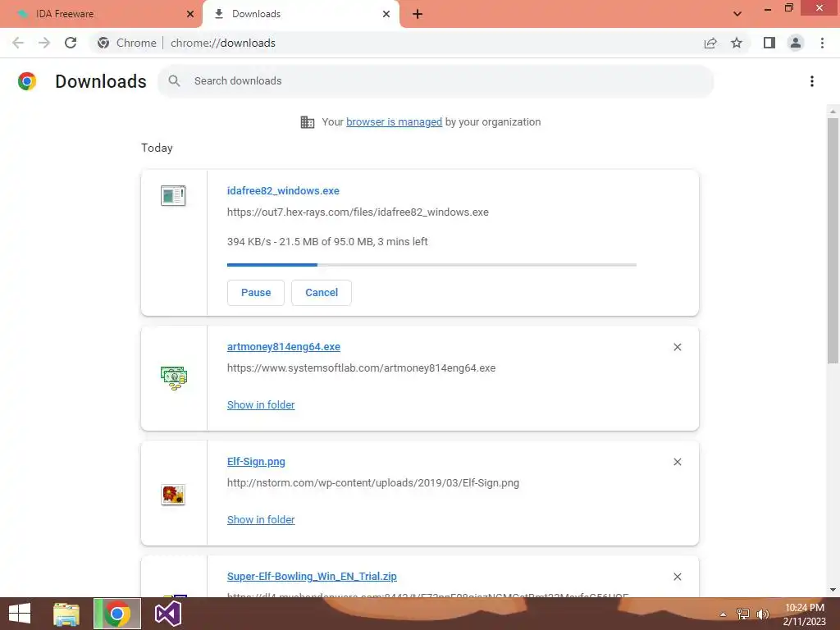
Task: Open the taskbar clock and date
Action: coord(805,614)
